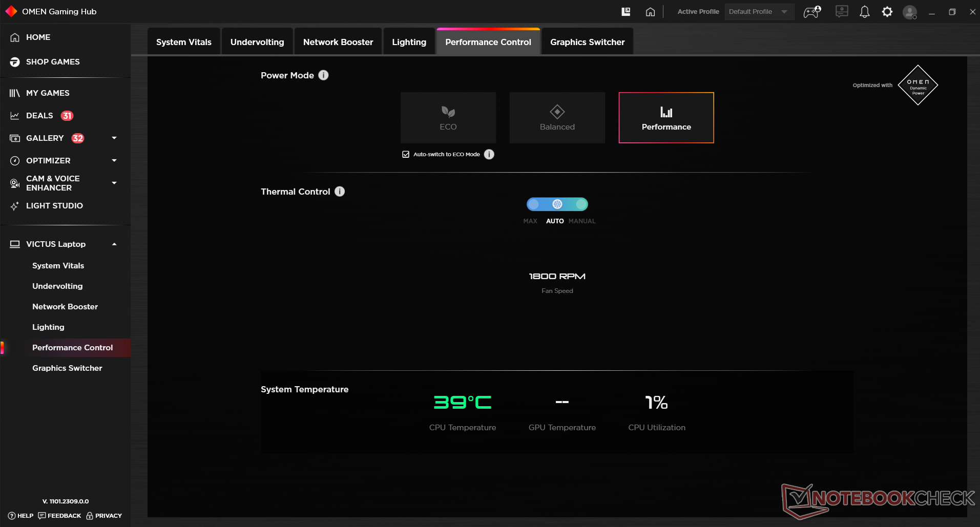The height and width of the screenshot is (527, 980).
Task: Open Graphics Switcher in sidebar
Action: click(67, 368)
